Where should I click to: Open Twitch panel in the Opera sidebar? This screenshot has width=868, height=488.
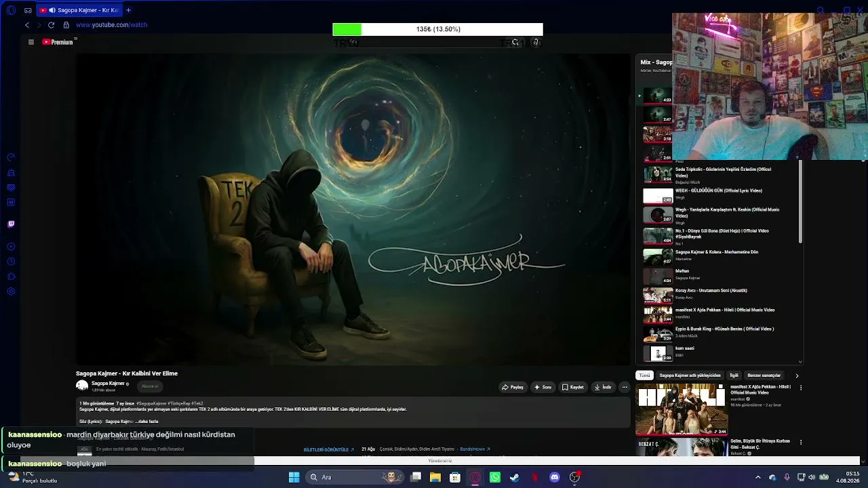pos(11,224)
